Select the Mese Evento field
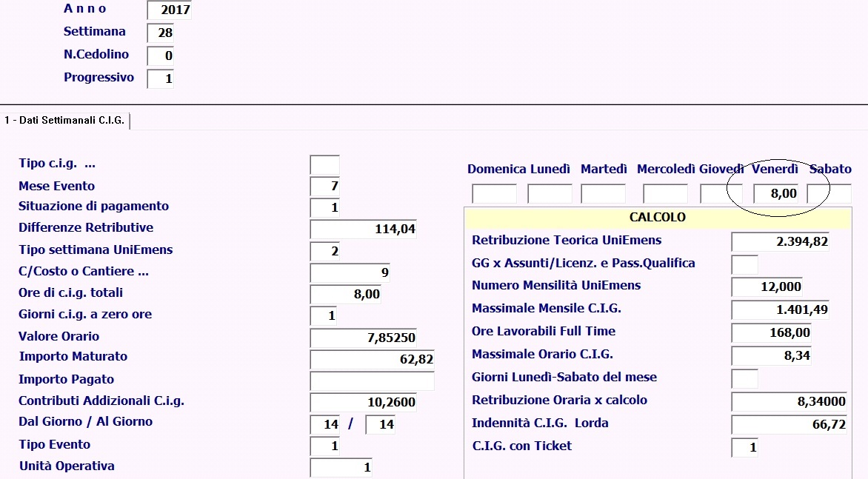The image size is (868, 479). pos(324,187)
